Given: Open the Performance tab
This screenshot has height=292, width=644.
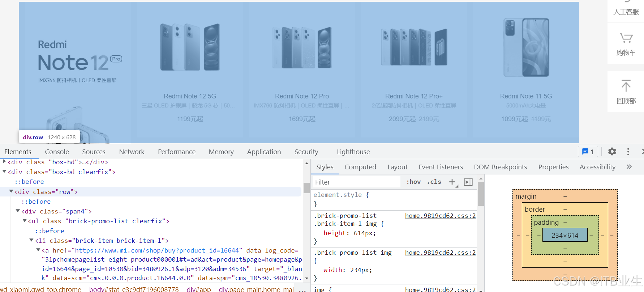Looking at the screenshot, I should (177, 152).
